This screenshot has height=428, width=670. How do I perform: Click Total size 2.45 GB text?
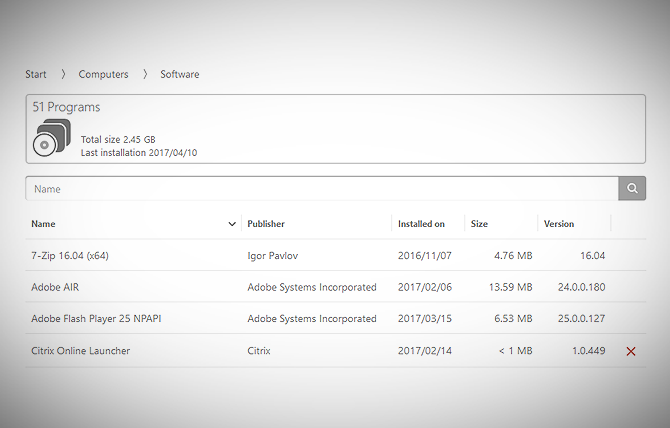click(x=118, y=139)
